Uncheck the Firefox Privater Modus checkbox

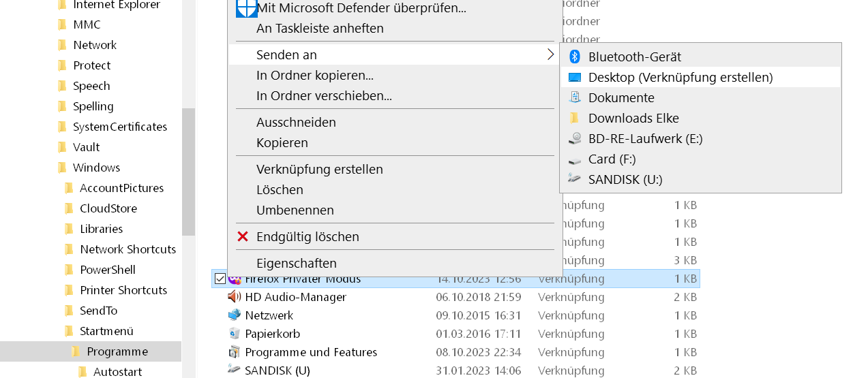click(220, 279)
